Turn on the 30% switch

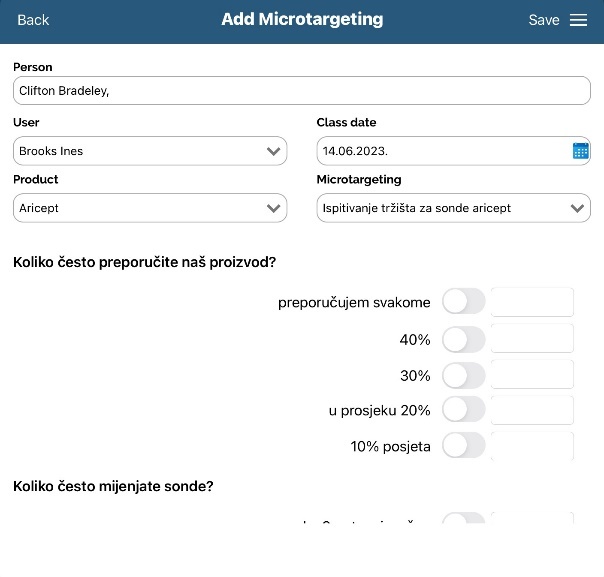coord(463,376)
